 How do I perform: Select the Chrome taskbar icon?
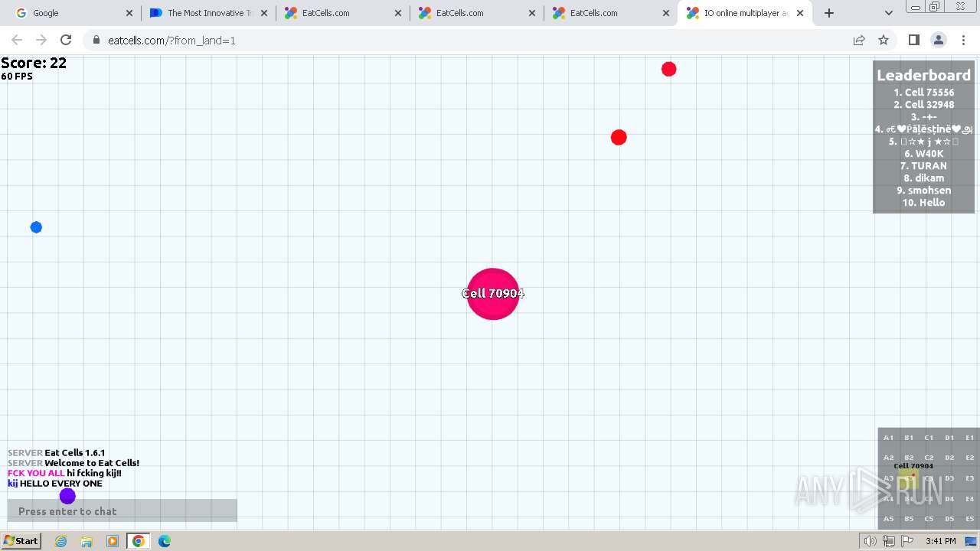[139, 541]
